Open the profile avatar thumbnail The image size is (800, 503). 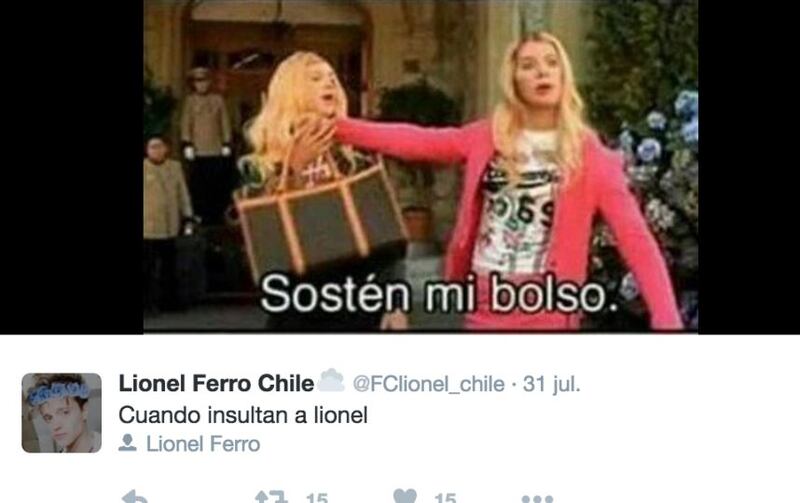62,413
